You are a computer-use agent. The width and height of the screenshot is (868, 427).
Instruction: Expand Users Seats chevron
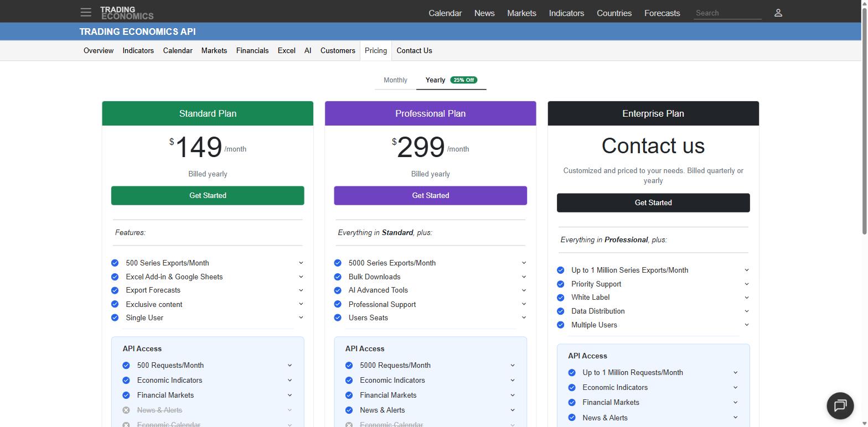[524, 317]
